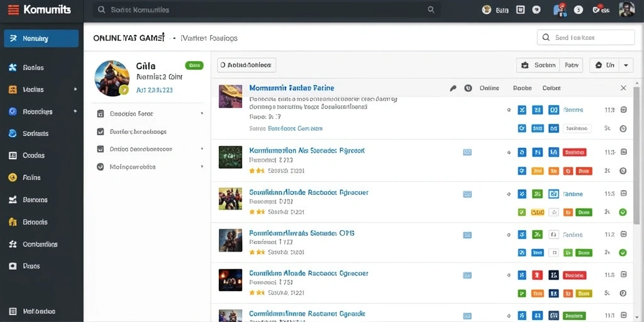Image resolution: width=644 pixels, height=322 pixels.
Task: Click the Rloinpecenobiba round icon
Action: point(100,167)
